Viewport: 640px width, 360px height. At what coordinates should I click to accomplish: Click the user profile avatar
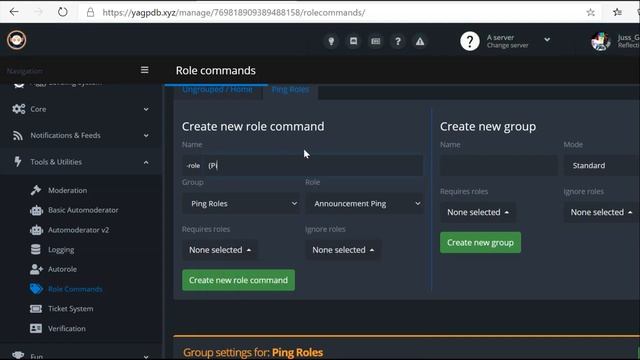[x=600, y=41]
